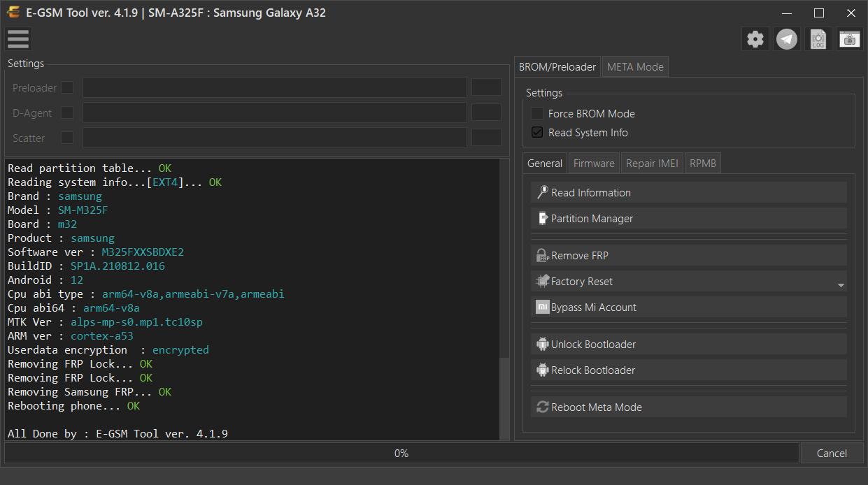Click the 'encrypted' userdata value
This screenshot has width=868, height=485.
[x=180, y=349]
